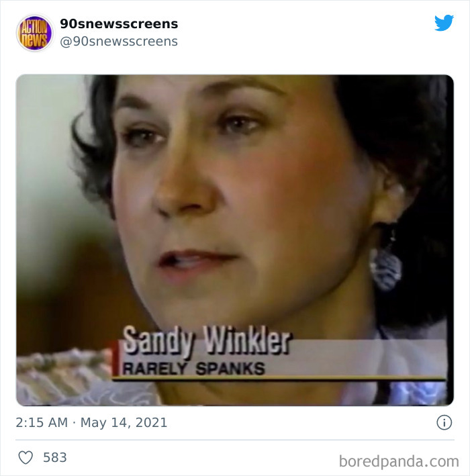Select the 583 likes count
This screenshot has width=470, height=476.
pyautogui.click(x=54, y=457)
